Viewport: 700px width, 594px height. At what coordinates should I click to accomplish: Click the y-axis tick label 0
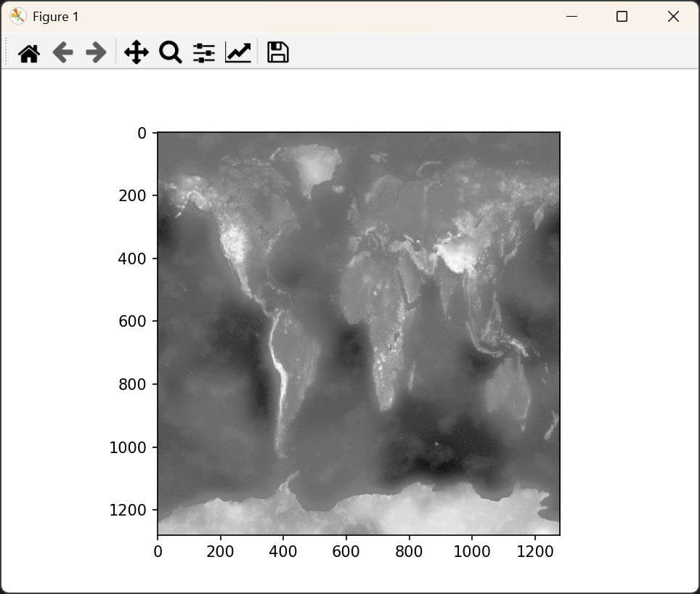coord(142,133)
